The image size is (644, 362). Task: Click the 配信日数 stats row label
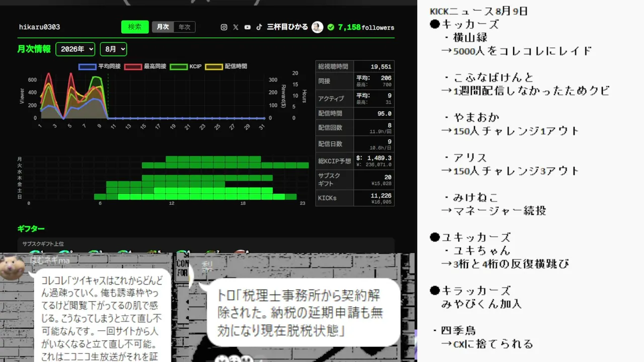tap(330, 144)
